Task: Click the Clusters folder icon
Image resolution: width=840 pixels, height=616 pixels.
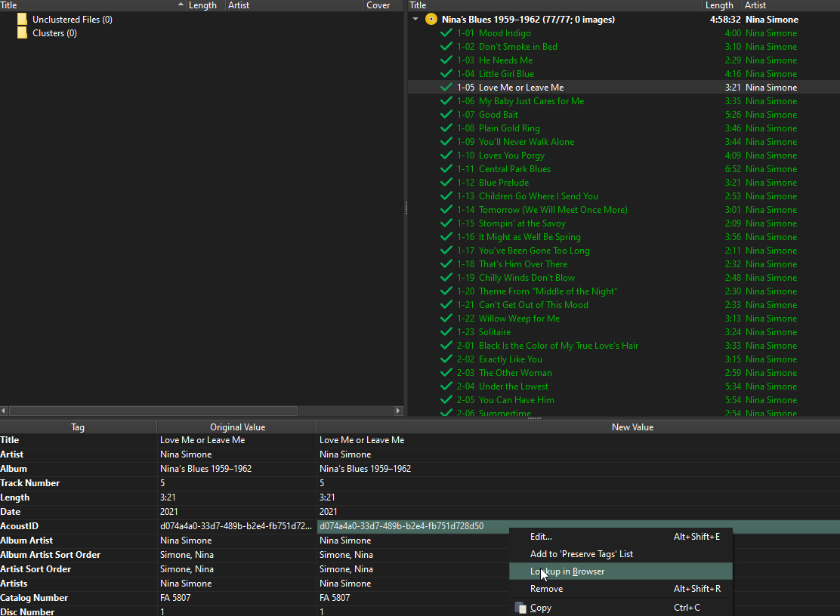Action: [x=22, y=33]
